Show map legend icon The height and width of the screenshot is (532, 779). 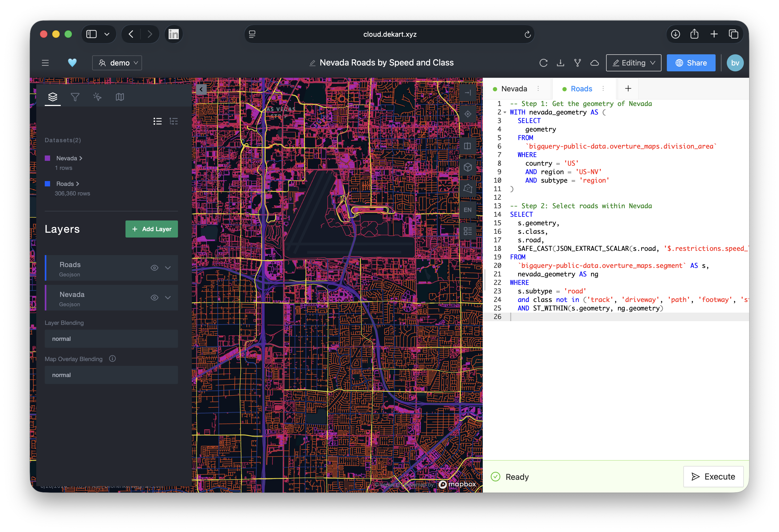tap(468, 231)
